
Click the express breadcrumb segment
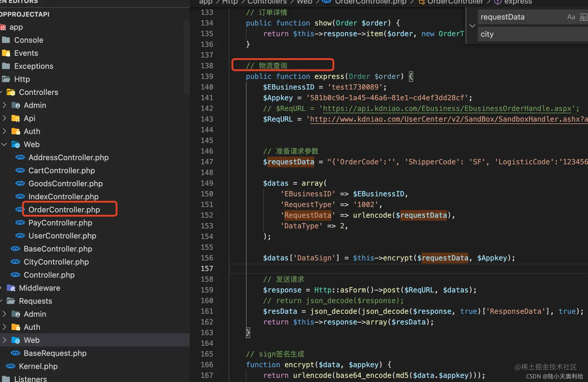coord(518,2)
